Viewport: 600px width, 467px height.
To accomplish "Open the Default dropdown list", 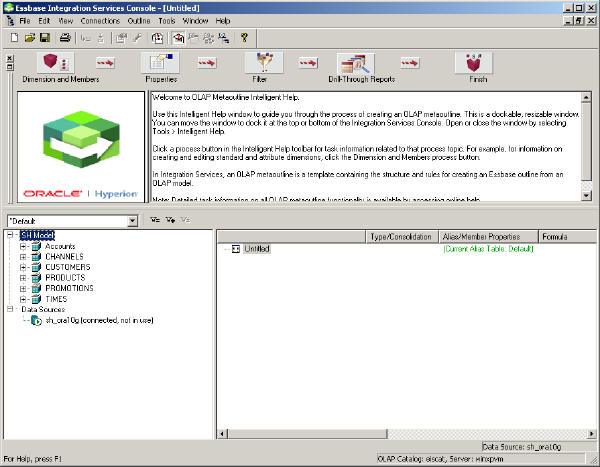I will (132, 221).
